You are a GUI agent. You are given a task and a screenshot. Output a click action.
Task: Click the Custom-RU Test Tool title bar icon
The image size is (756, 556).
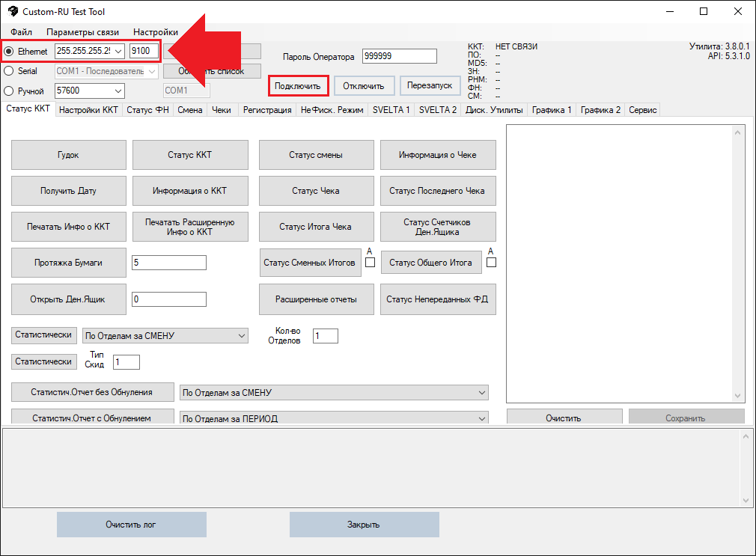point(13,12)
